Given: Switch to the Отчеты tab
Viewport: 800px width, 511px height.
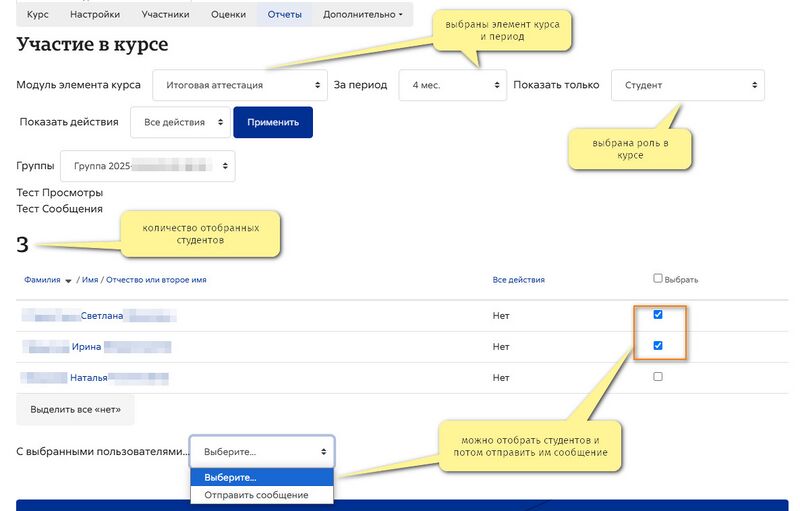Looking at the screenshot, I should pos(285,15).
